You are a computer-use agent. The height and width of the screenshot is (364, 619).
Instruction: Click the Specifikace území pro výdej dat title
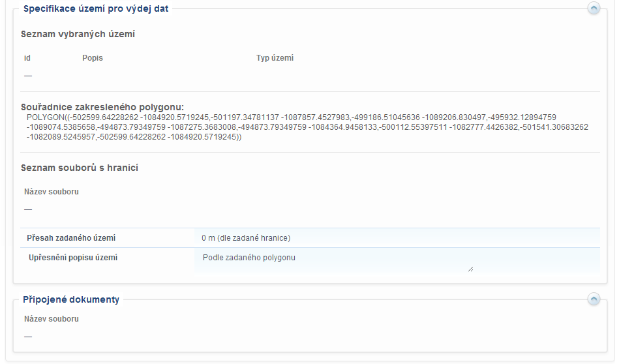(96, 8)
